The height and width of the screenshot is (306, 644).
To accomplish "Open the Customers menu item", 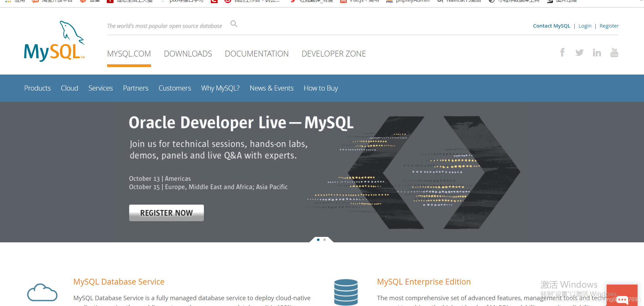I will (x=175, y=88).
